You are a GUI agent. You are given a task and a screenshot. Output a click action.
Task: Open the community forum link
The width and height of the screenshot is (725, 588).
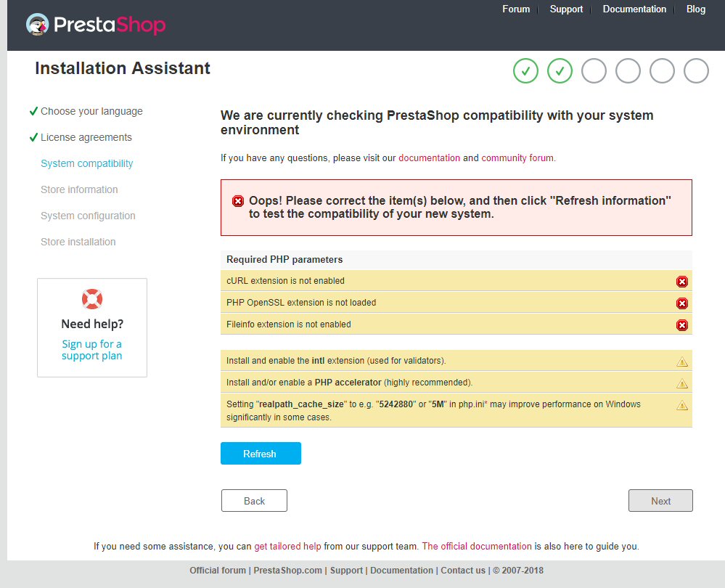coord(517,158)
